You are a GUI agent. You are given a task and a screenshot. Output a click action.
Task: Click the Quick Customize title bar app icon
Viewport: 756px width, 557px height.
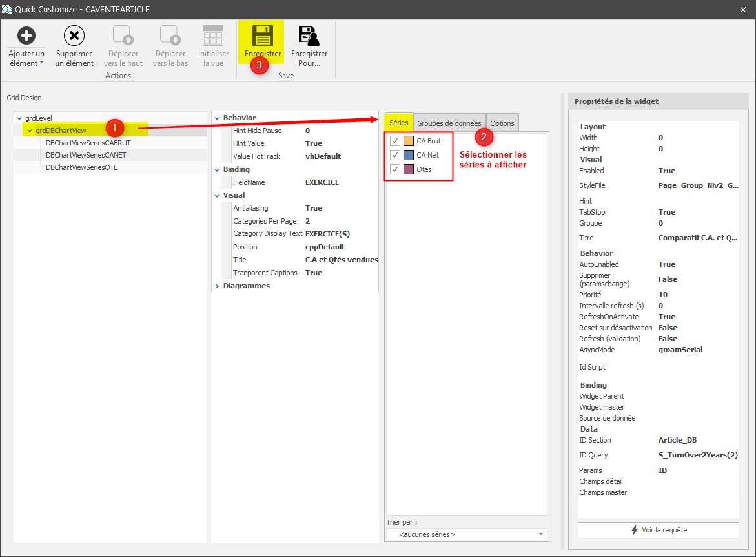[x=8, y=9]
